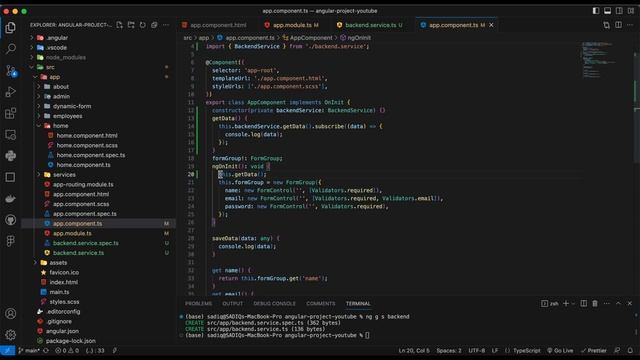
Task: Click the terminal command prompt
Action: point(367,335)
